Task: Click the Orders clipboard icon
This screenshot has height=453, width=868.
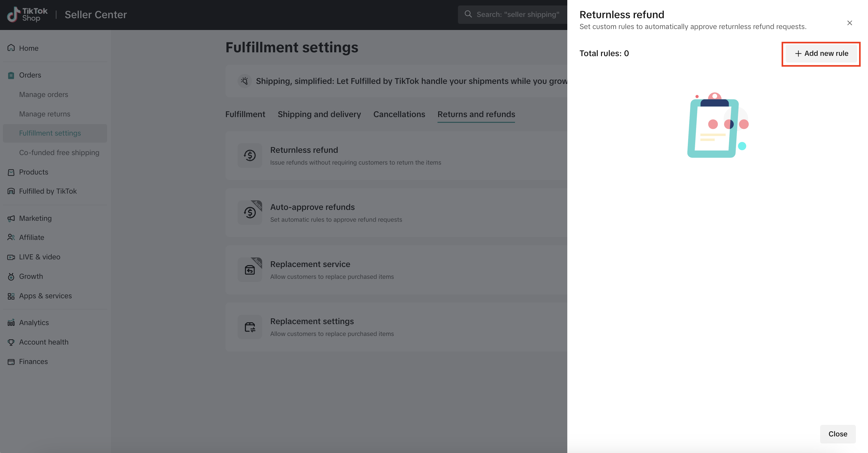Action: 11,75
